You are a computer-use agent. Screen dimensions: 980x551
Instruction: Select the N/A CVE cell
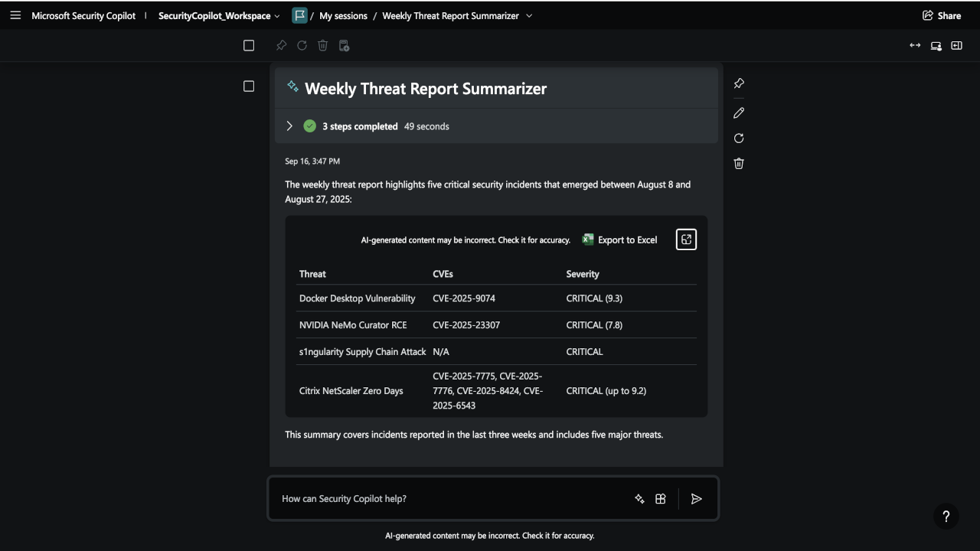[441, 352]
